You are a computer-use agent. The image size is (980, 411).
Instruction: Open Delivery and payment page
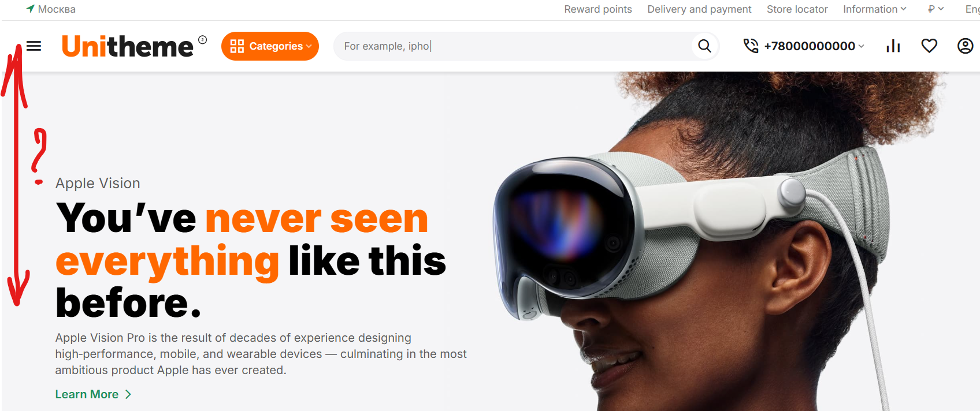point(699,9)
